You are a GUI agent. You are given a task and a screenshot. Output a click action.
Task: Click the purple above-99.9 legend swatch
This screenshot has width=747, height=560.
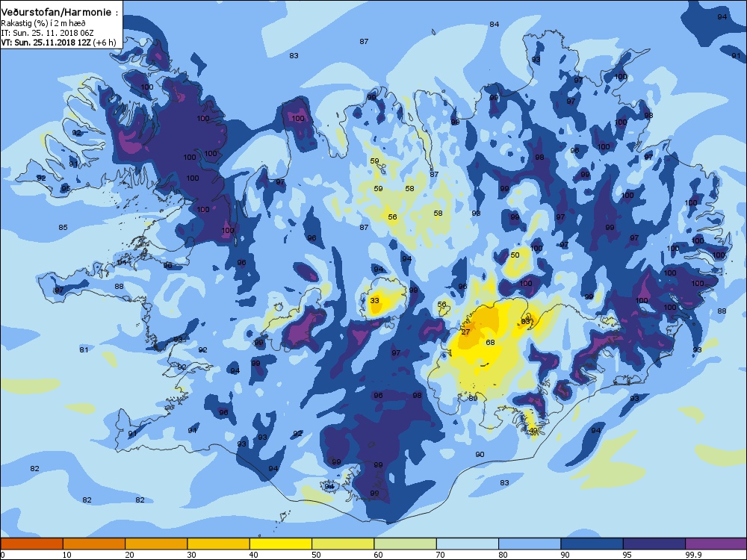tap(716, 544)
